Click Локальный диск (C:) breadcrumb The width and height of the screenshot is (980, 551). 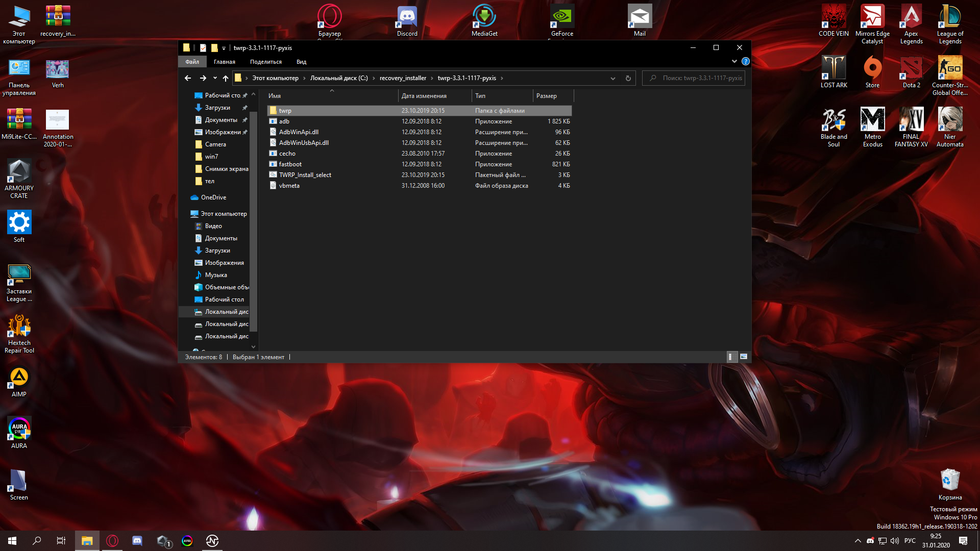[x=339, y=78]
